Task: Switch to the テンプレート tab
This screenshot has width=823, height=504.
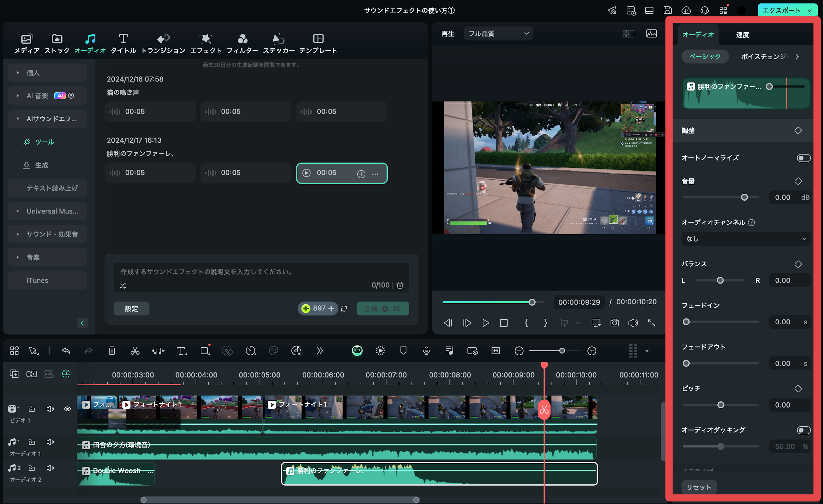Action: pyautogui.click(x=318, y=43)
